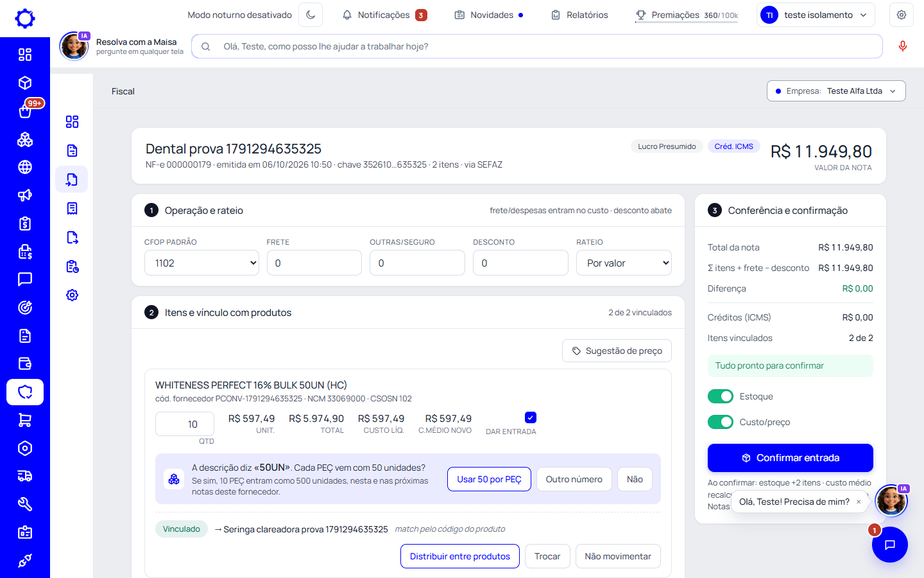Open the Empresa Teste Alfa Ltda selector
This screenshot has height=578, width=924.
[x=836, y=91]
